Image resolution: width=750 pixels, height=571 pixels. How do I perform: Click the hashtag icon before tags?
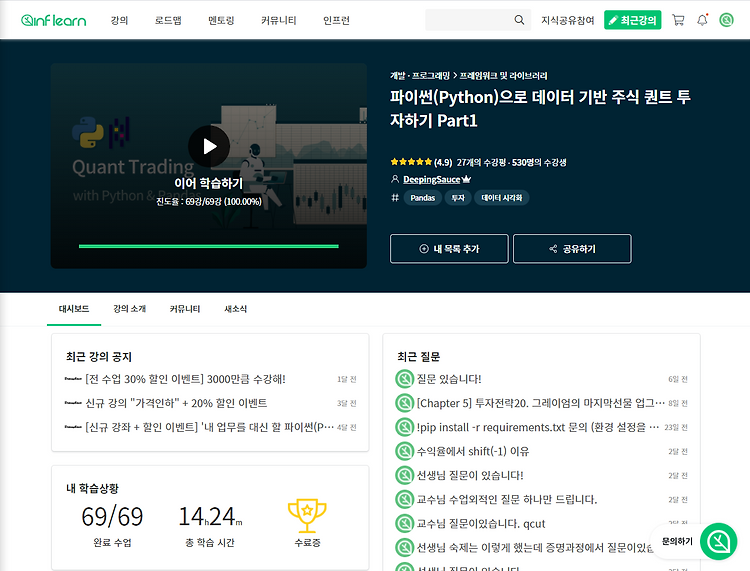pos(395,198)
